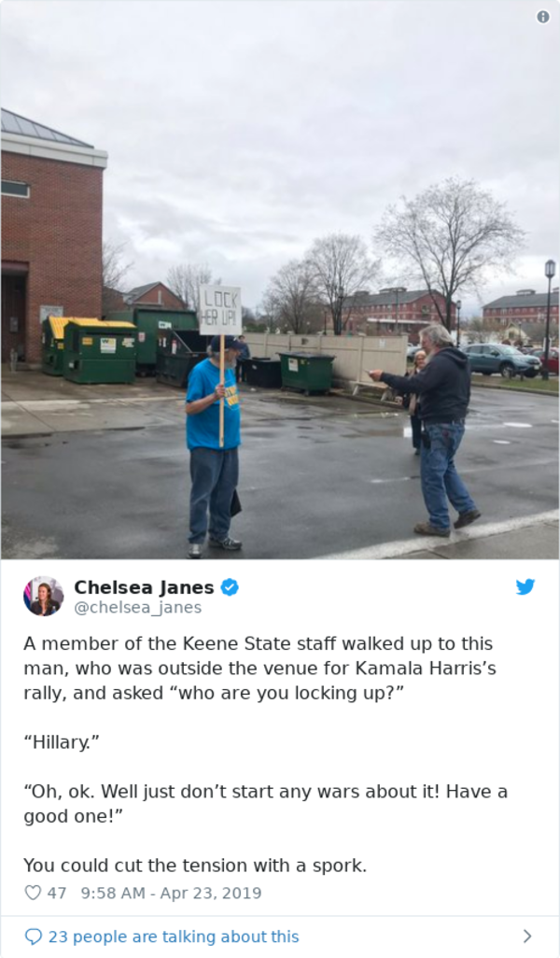Screen dimensions: 560x958
Task: Open the embedded rally parking lot photo
Action: click(280, 280)
